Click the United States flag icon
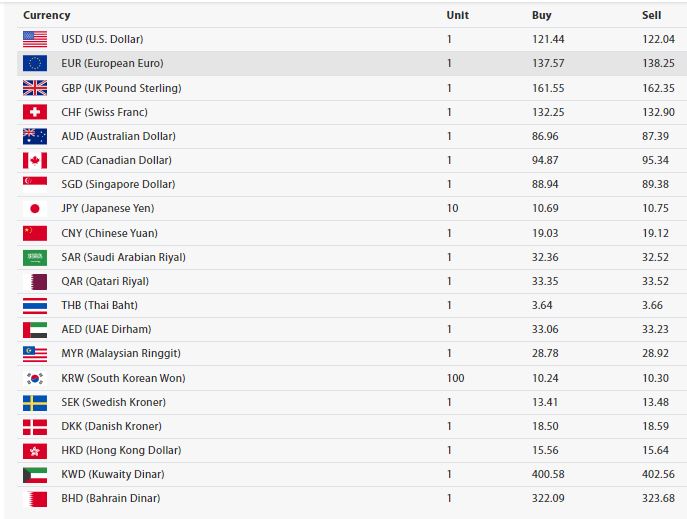The height and width of the screenshot is (519, 687). [35, 39]
